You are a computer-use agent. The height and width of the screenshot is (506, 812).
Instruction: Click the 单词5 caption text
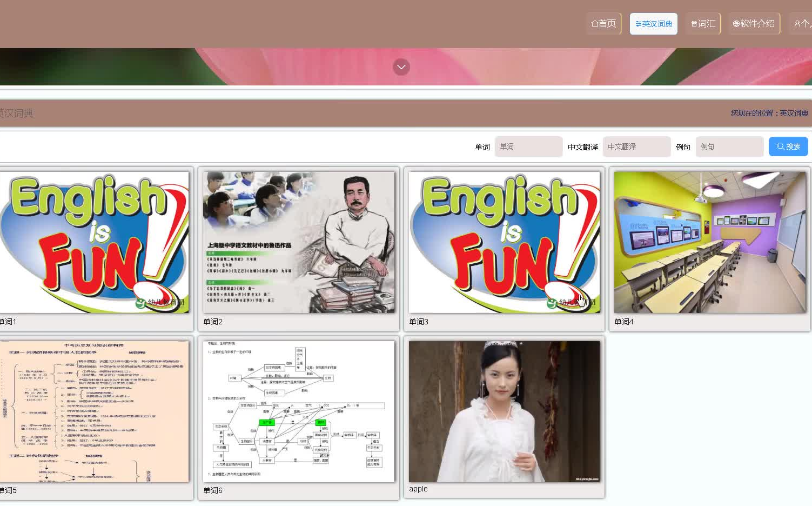pyautogui.click(x=8, y=490)
